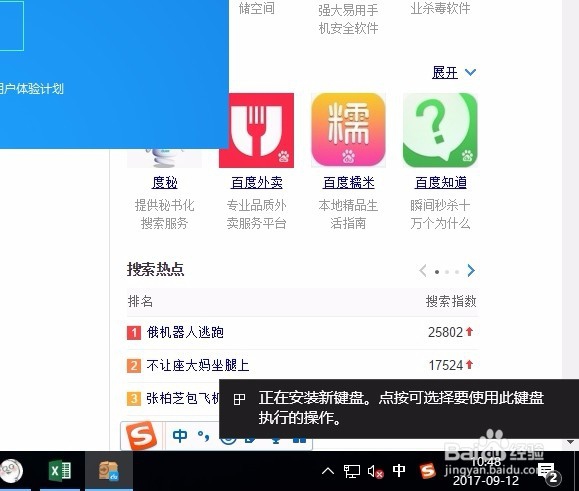Viewport: 579px width, 491px height.
Task: Click 度秘 description 提供秘书化搜索服务
Action: click(x=164, y=214)
